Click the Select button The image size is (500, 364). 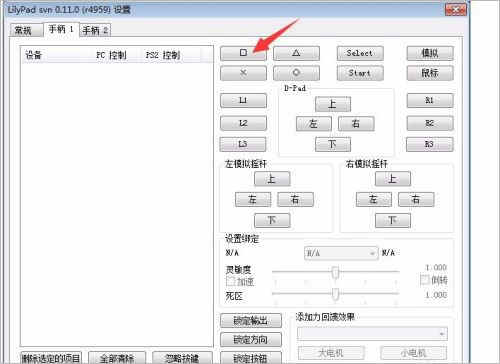click(x=360, y=53)
